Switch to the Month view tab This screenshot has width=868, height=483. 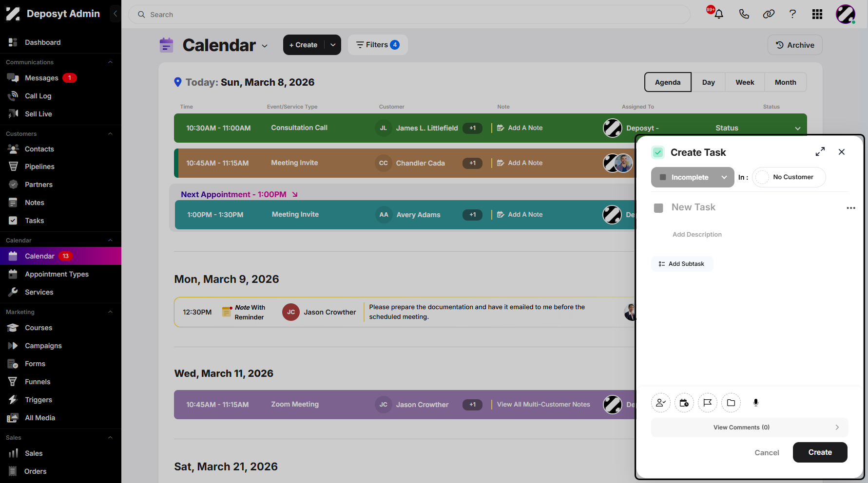[x=785, y=82]
